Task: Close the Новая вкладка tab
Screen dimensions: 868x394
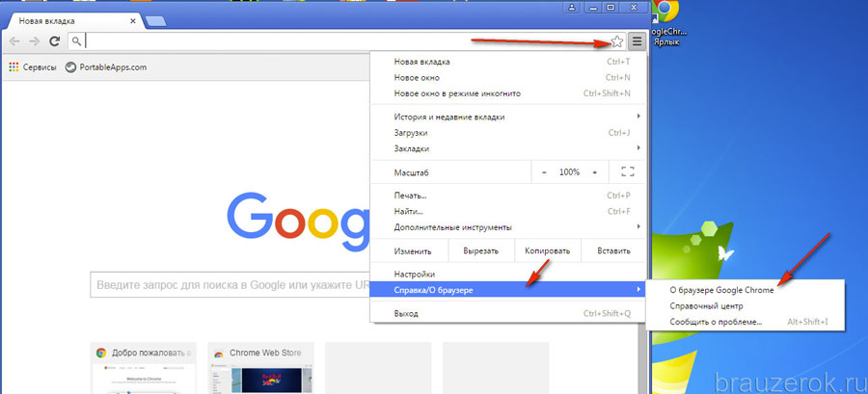Action: [133, 21]
